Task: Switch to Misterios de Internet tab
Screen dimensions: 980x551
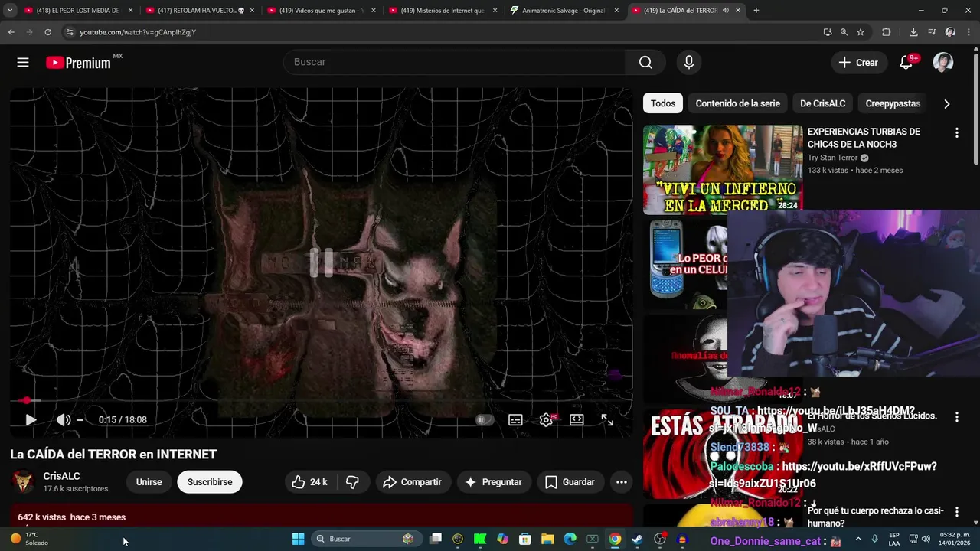Action: pos(443,11)
